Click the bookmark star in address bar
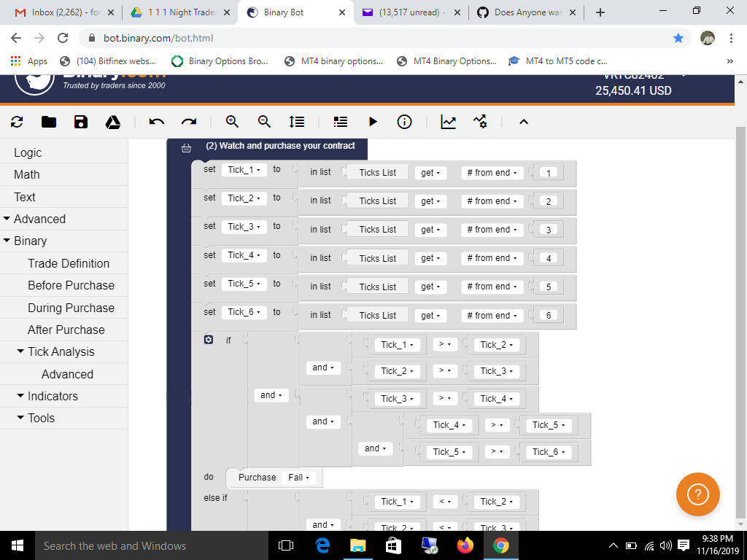The image size is (747, 560). (x=678, y=38)
